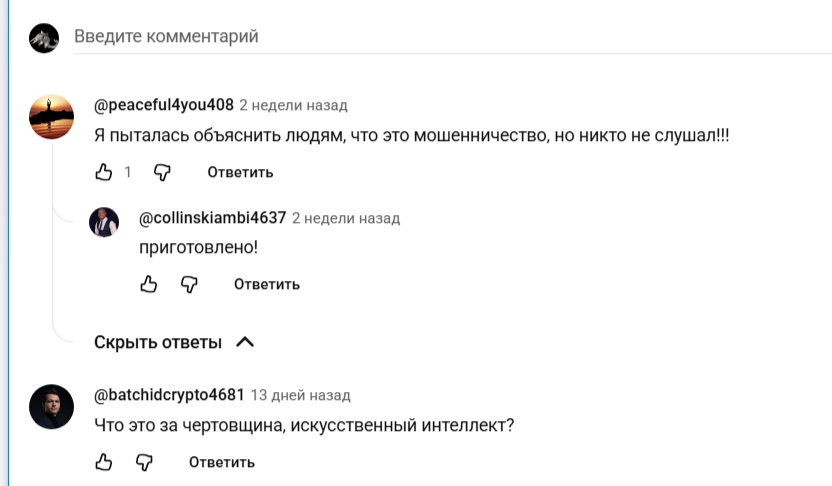Like the reply from @collinskiambi4637
Image resolution: width=832 pixels, height=486 pixels.
[x=149, y=284]
